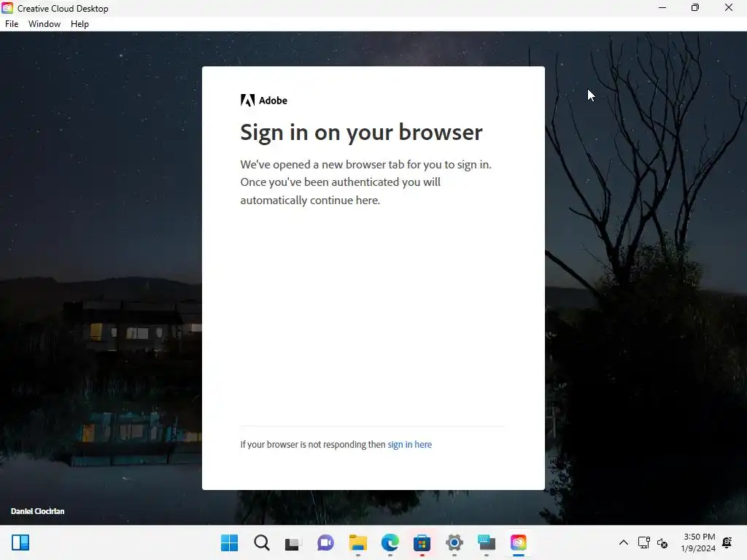Minimize the Creative Cloud Desktop window
The image size is (747, 560).
point(662,7)
